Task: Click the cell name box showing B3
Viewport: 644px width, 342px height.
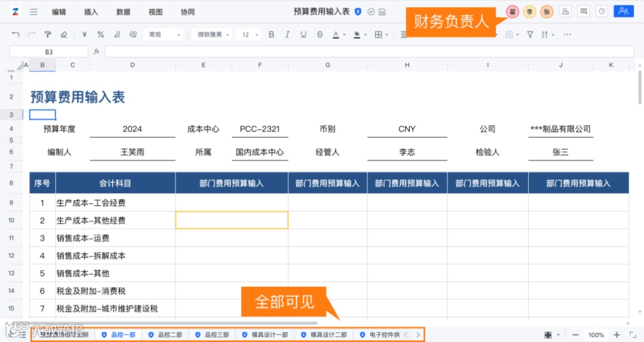Action: click(x=49, y=52)
